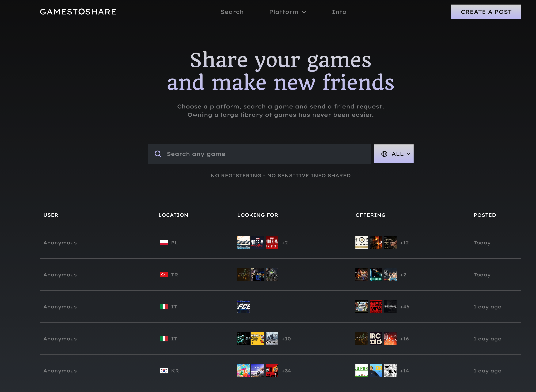Click the globe icon on ALL button

pyautogui.click(x=384, y=154)
